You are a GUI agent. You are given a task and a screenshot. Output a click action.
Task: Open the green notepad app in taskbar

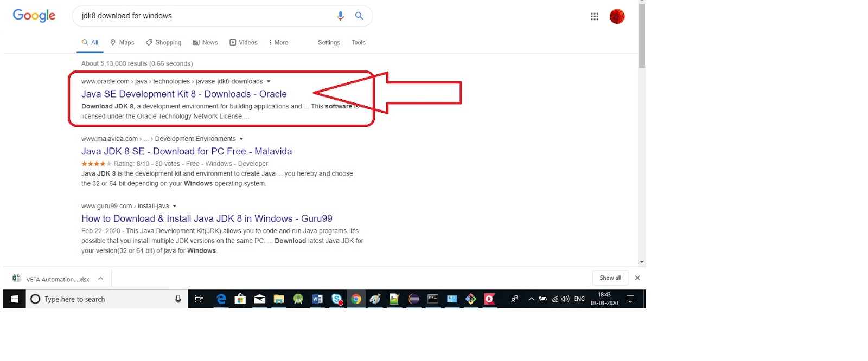coord(394,299)
